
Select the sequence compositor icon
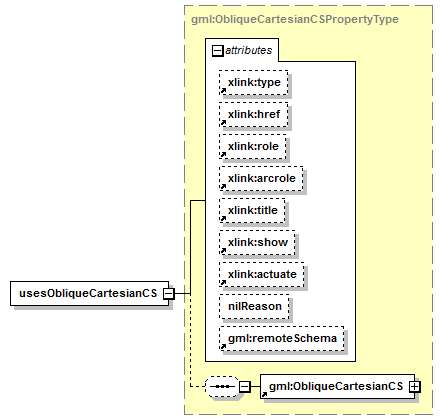point(222,387)
